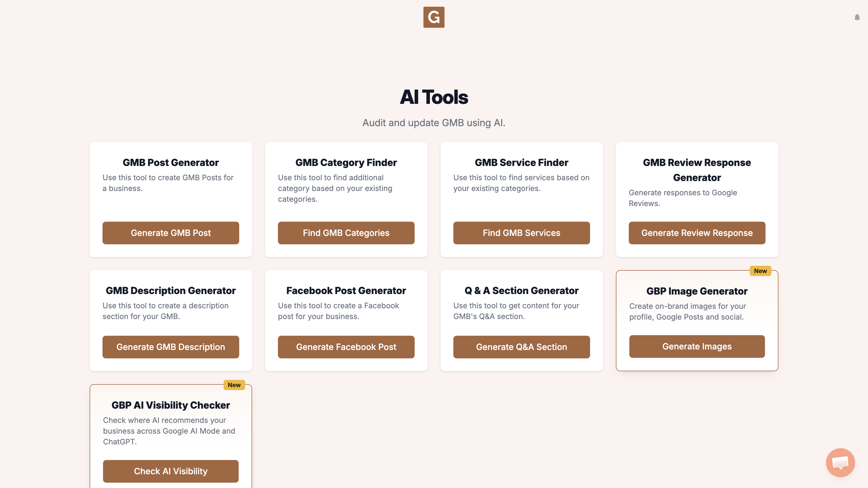Click the GBP AI Visibility Checker heading
This screenshot has width=868, height=488.
[x=171, y=405]
